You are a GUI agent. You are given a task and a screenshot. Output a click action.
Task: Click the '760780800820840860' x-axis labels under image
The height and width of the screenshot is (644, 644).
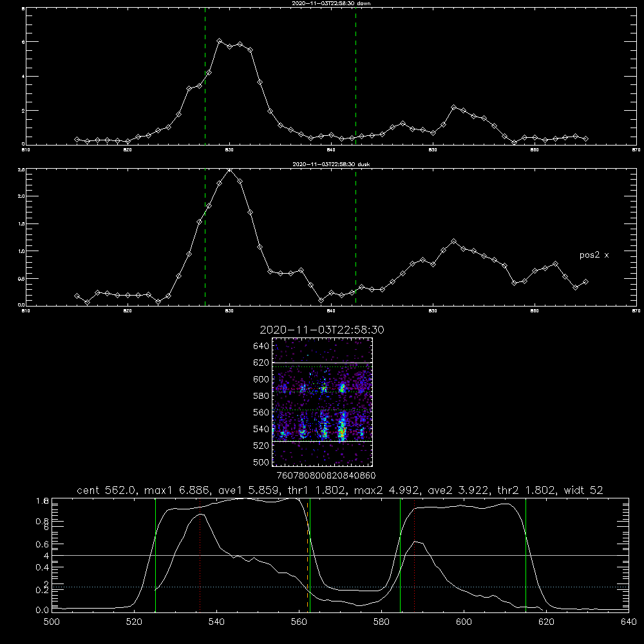point(326,476)
